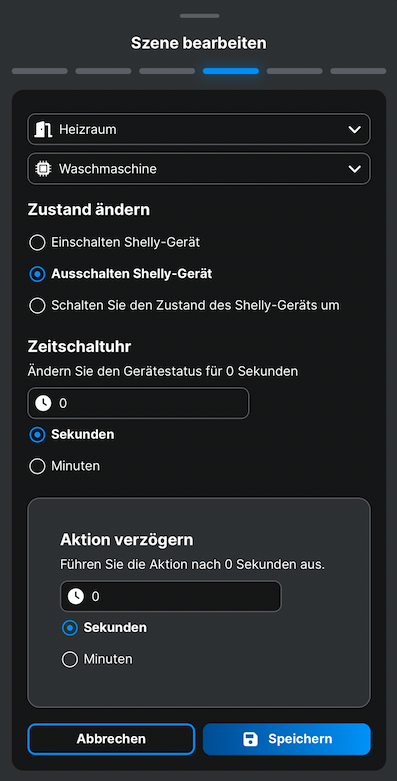Select Minuten under Aktion verzögern

click(70, 659)
